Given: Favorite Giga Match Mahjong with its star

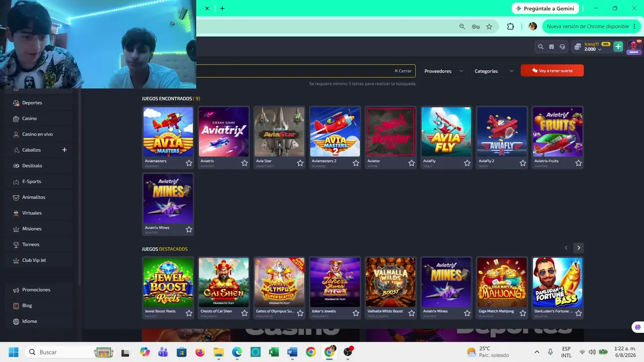Looking at the screenshot, I should point(523,313).
